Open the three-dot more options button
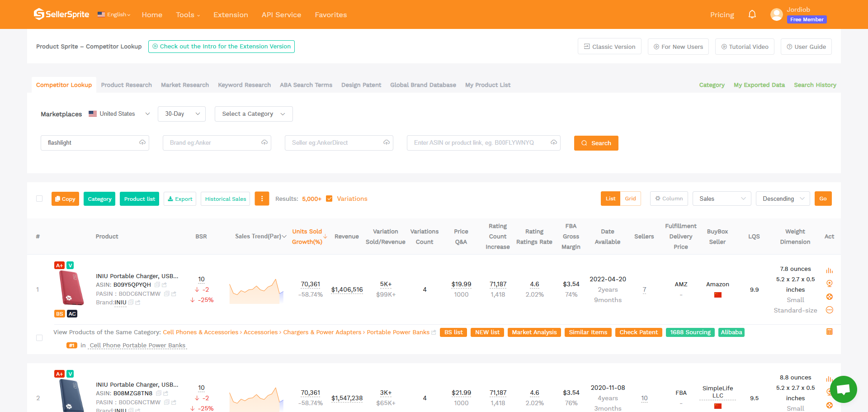Viewport: 868px width, 412px height. (262, 199)
